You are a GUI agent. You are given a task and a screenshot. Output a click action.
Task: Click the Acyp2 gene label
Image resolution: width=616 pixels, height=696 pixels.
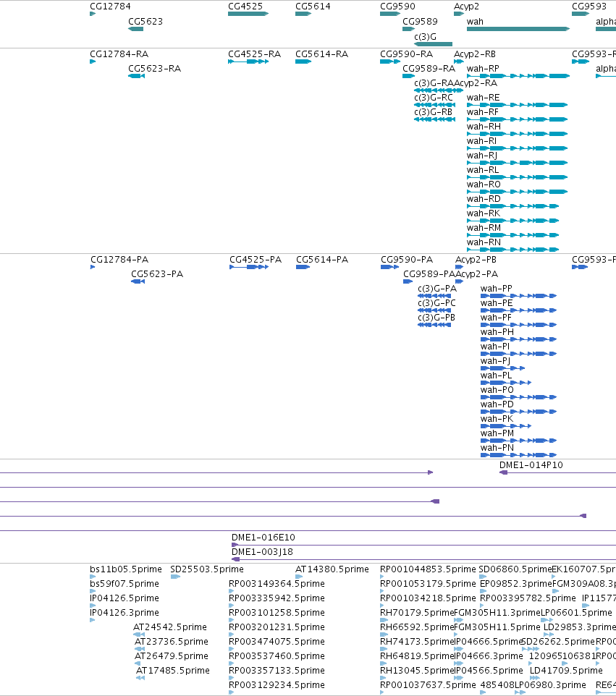point(466,7)
